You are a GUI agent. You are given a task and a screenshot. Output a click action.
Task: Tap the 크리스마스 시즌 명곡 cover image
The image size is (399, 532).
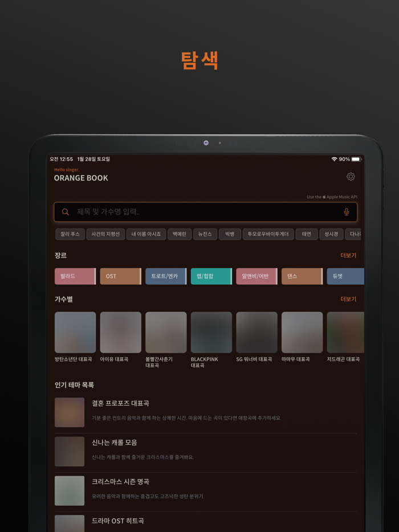70,490
